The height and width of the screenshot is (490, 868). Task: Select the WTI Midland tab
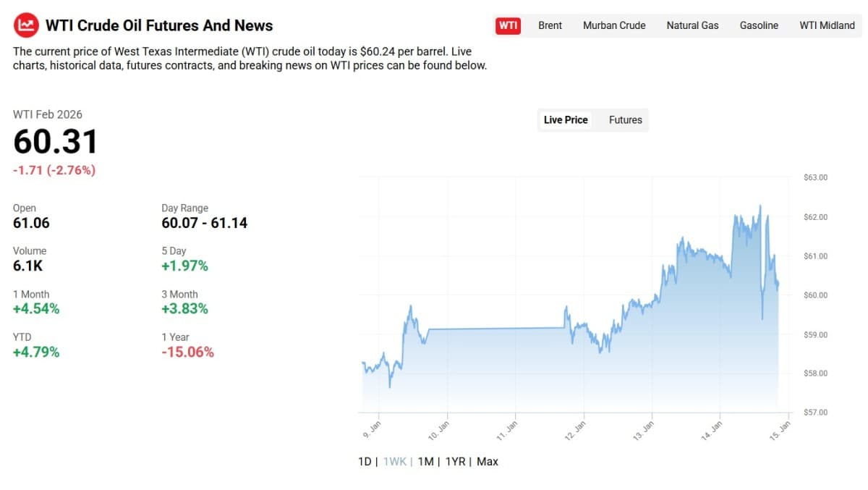click(x=826, y=25)
